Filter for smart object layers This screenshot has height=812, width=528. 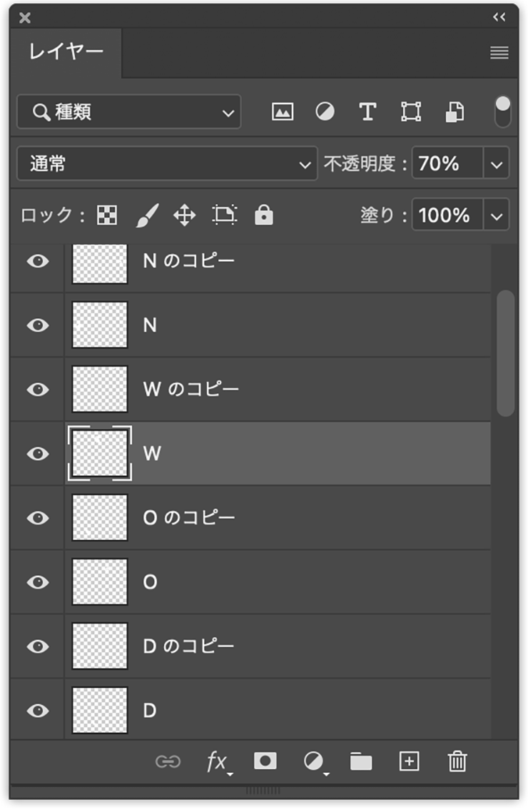(x=455, y=112)
